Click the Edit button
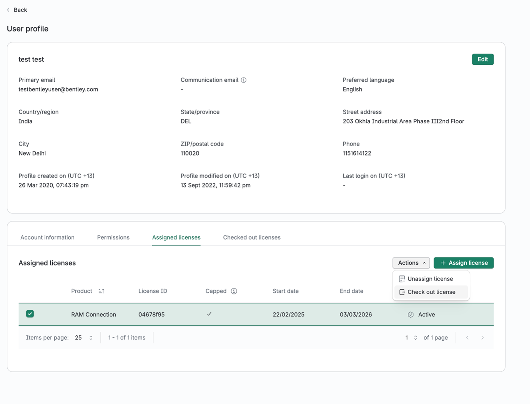Screen dimensions: 532x406 tap(483, 59)
